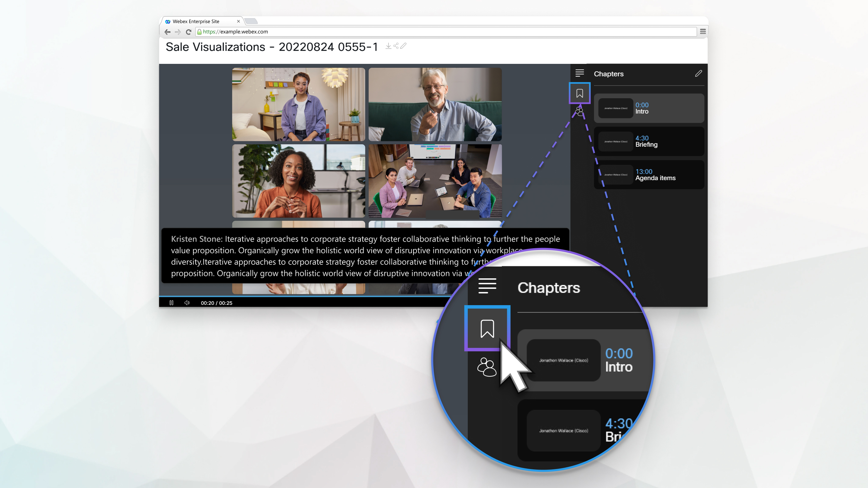The height and width of the screenshot is (488, 868).
Task: Click the Chapters bookmark icon
Action: click(x=580, y=93)
